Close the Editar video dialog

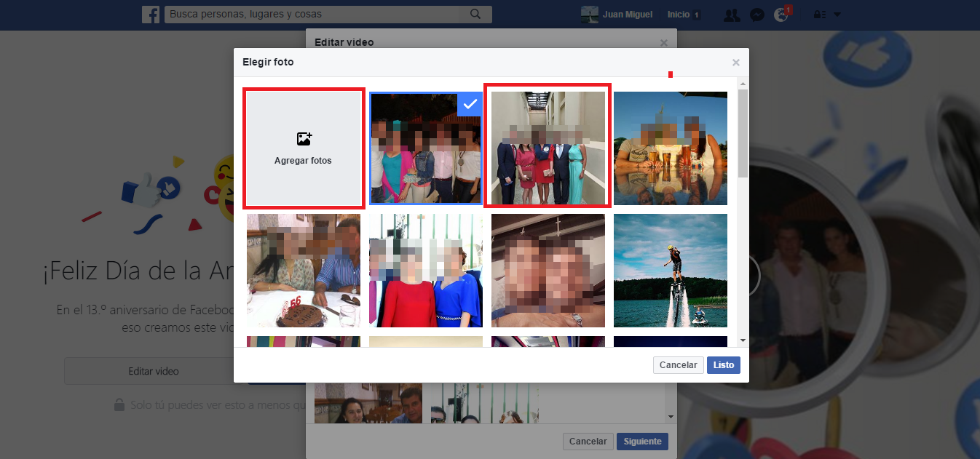[663, 43]
